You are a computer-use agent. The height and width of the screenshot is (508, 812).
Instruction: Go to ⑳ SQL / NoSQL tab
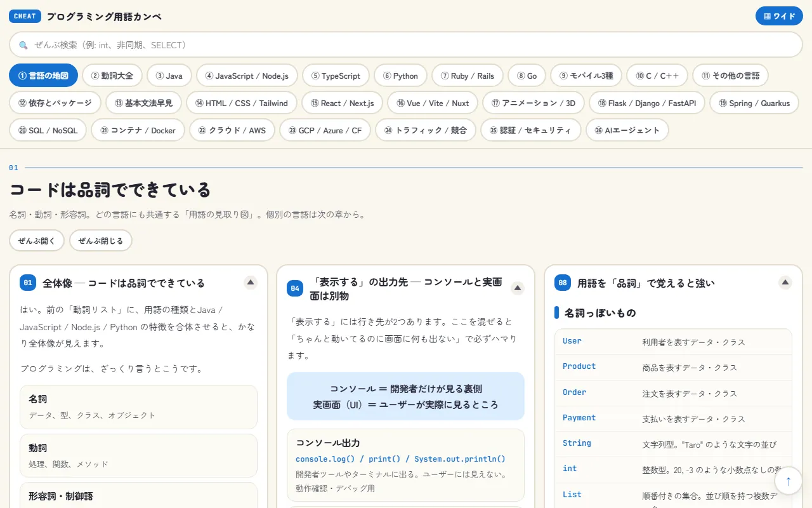(48, 130)
